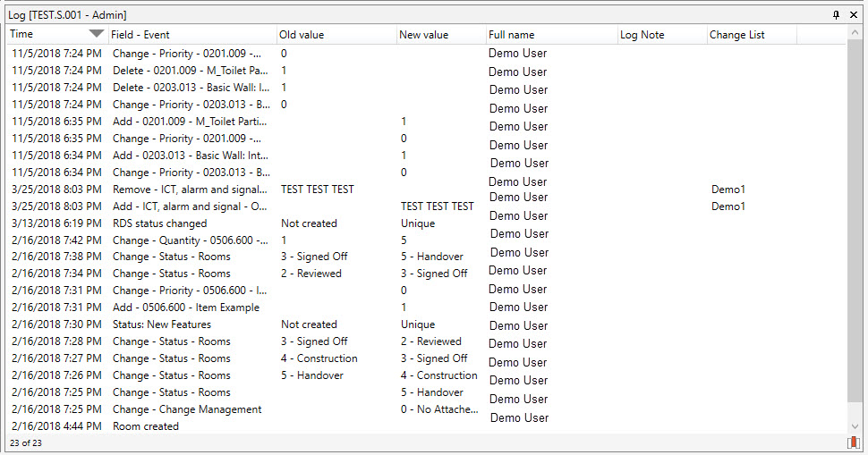
Task: Select the RDS status changed log row
Action: click(159, 223)
